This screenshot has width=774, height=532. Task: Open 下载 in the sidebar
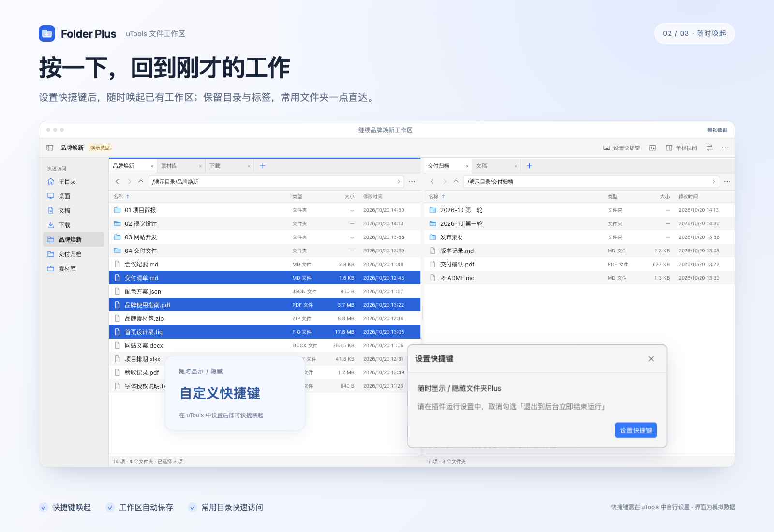74,225
